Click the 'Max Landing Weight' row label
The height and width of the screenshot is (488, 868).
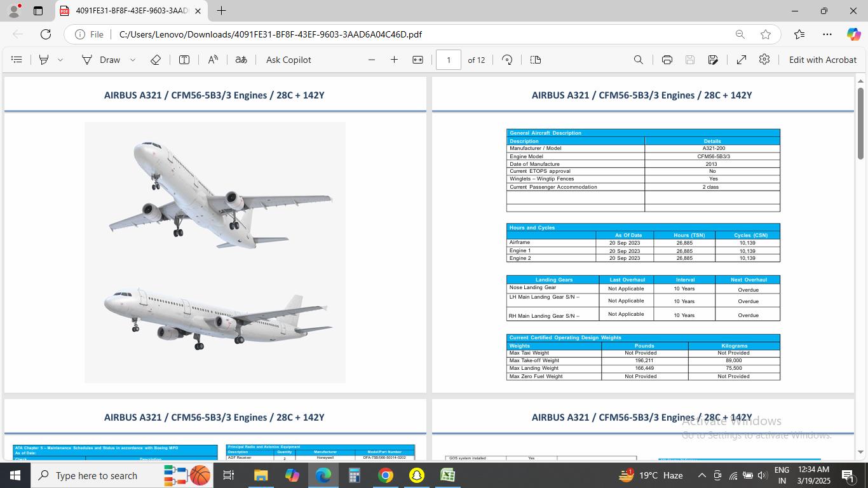coord(534,368)
